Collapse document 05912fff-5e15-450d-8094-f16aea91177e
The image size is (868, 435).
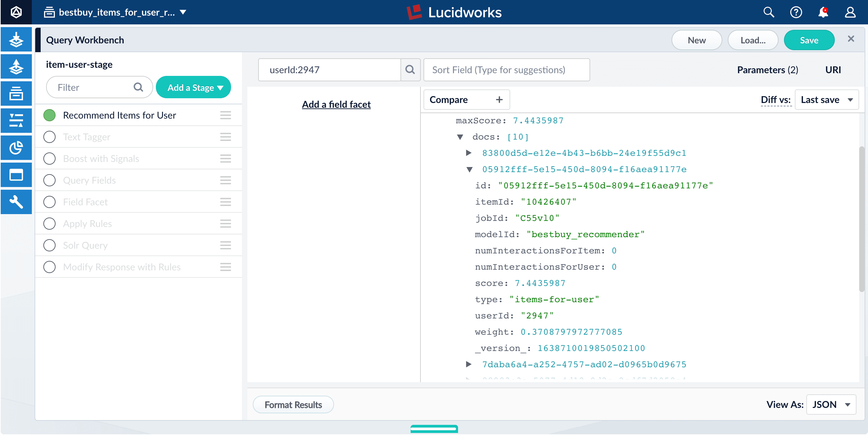[470, 169]
